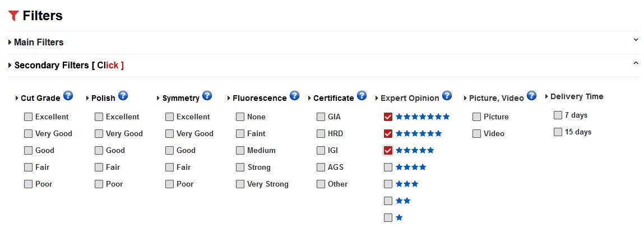Select the four-star rating row
Screen dimensions: 644x237
point(411,167)
